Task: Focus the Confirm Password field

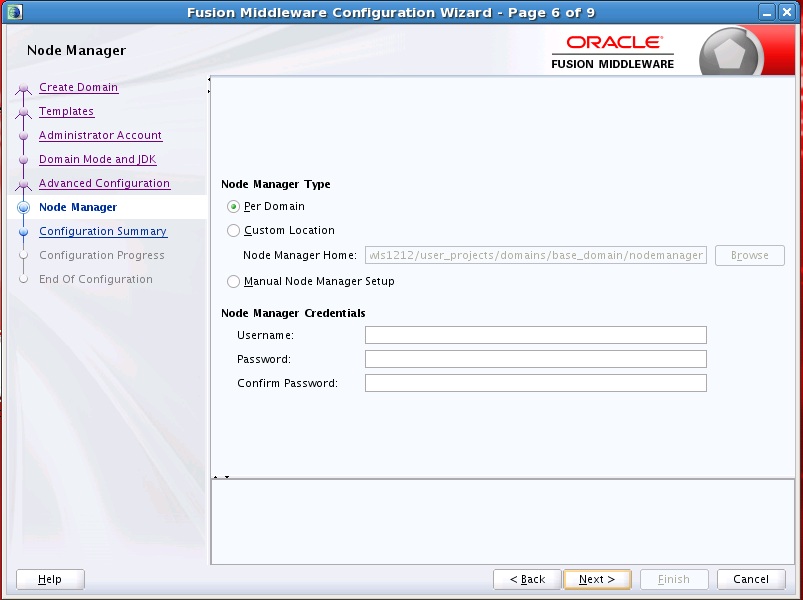Action: (x=536, y=383)
